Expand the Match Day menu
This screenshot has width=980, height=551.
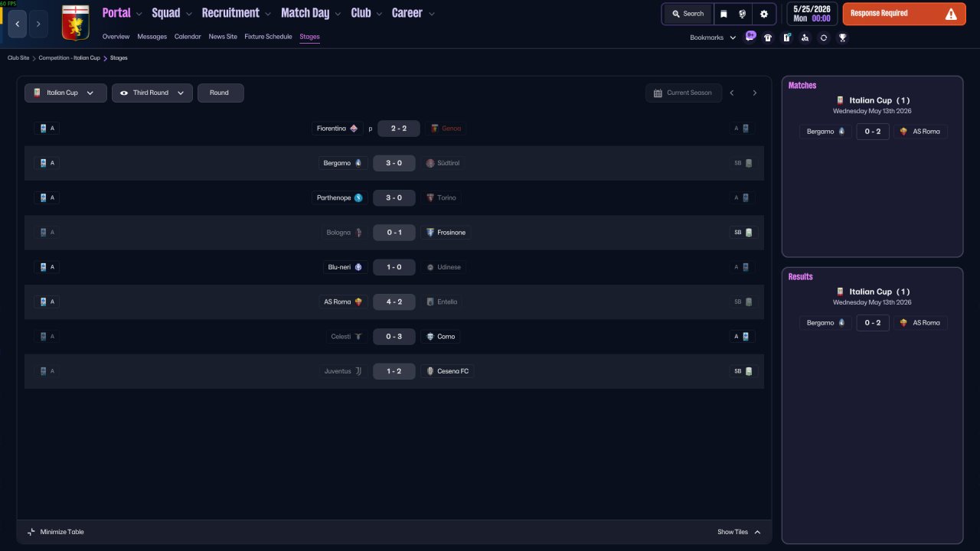pyautogui.click(x=312, y=13)
